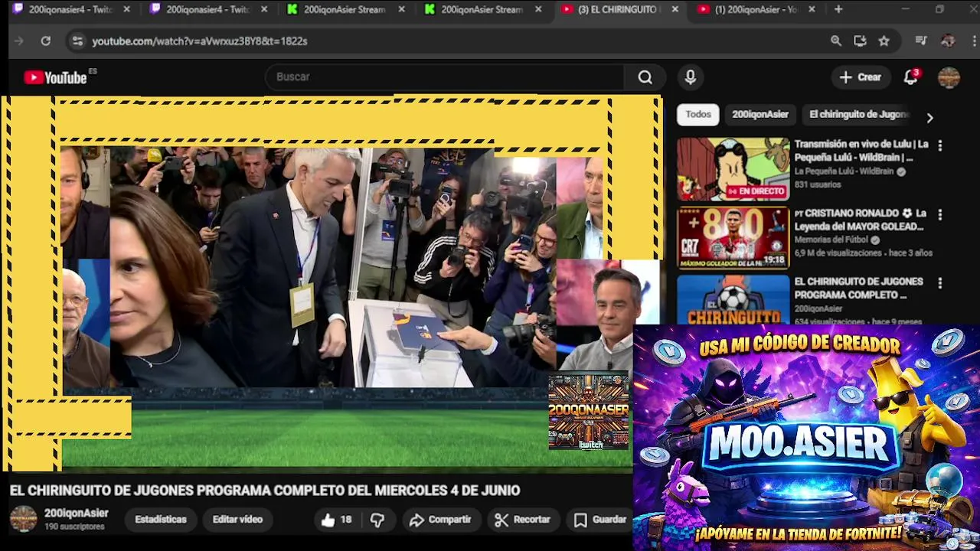
Task: Reload the current page
Action: click(x=46, y=41)
